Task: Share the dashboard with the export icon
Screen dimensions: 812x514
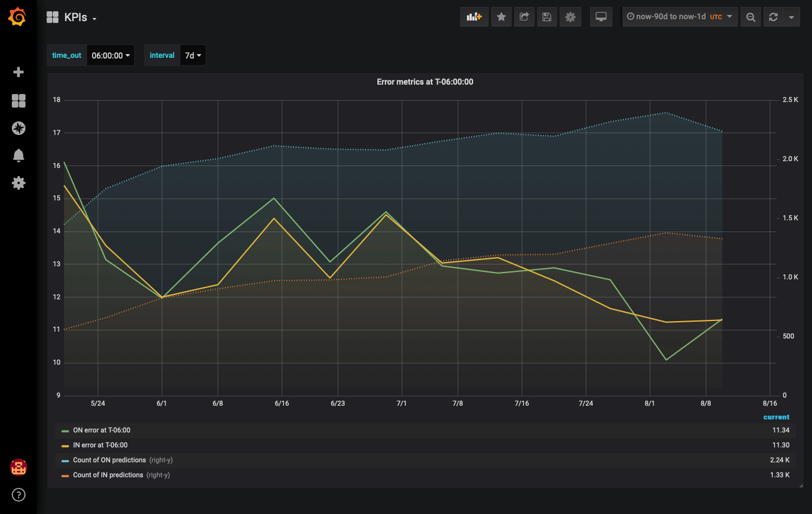Action: click(524, 16)
